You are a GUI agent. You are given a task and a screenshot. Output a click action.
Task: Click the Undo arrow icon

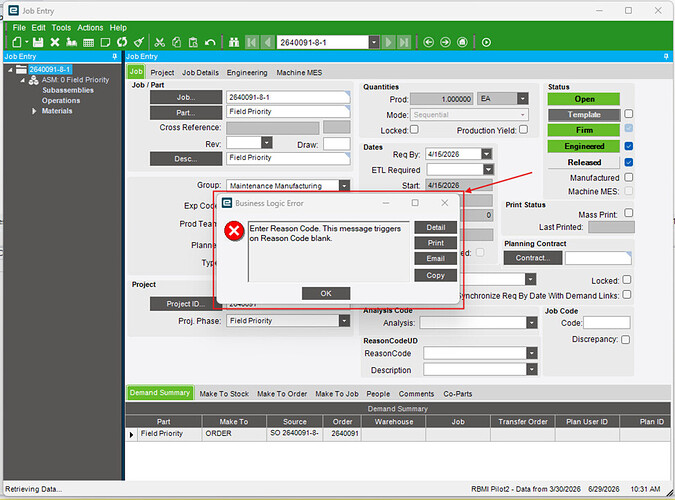(x=210, y=42)
